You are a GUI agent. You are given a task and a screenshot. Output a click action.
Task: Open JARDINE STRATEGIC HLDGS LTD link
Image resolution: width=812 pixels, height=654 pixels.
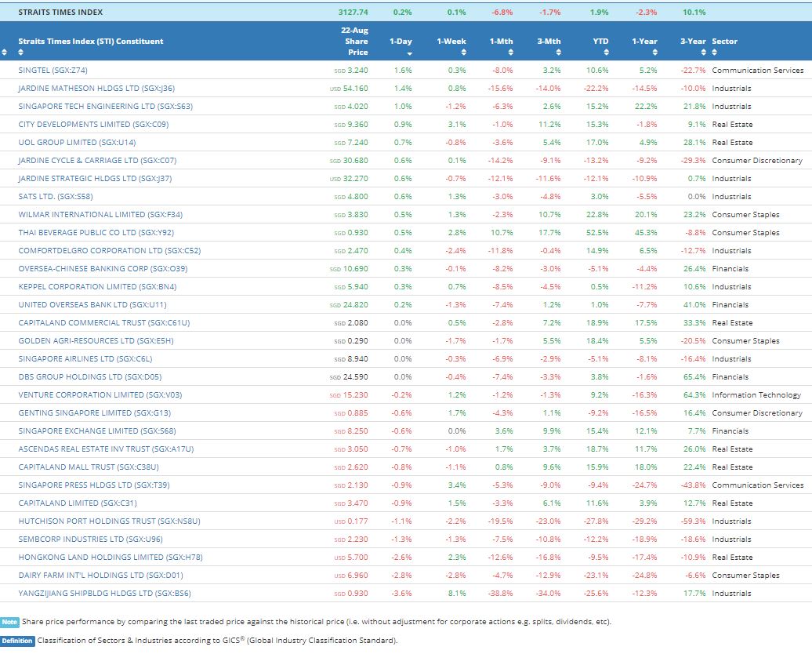[x=95, y=178]
